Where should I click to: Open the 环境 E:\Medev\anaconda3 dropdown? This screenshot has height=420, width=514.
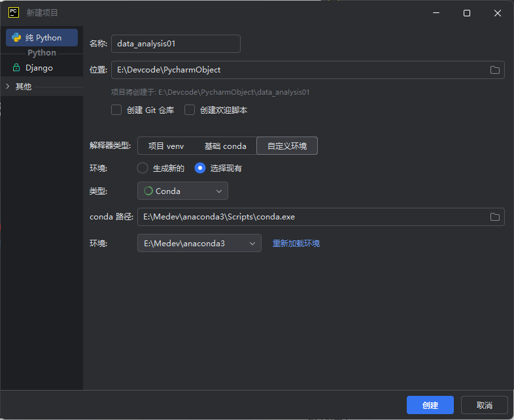[x=199, y=243]
